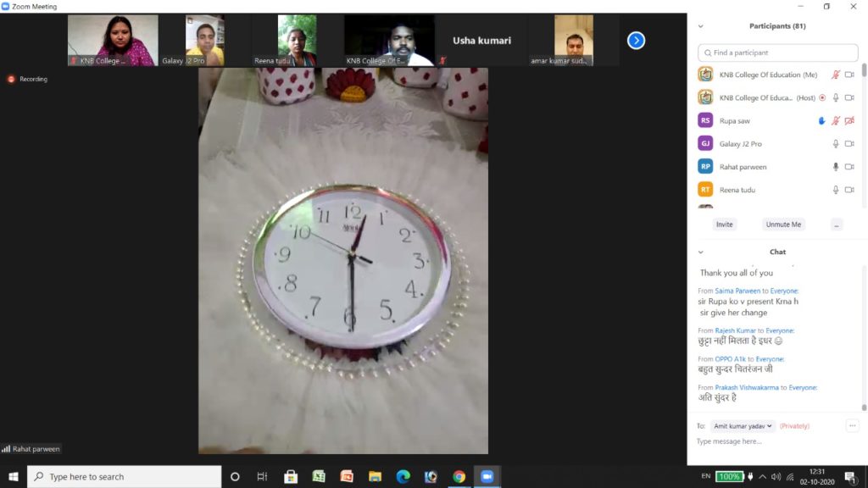
Task: Click the Windows taskbar search box
Action: click(x=124, y=476)
